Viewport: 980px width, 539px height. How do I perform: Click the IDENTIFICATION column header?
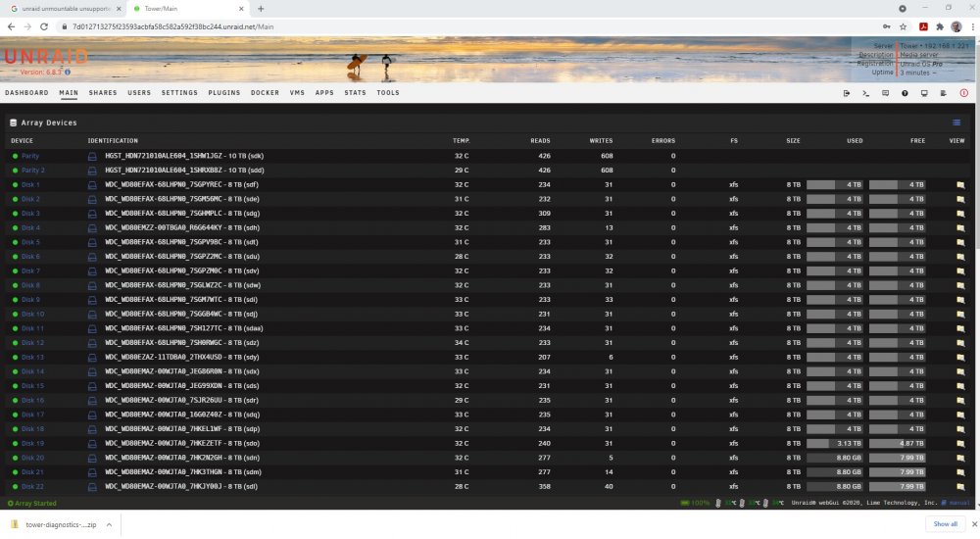(113, 141)
